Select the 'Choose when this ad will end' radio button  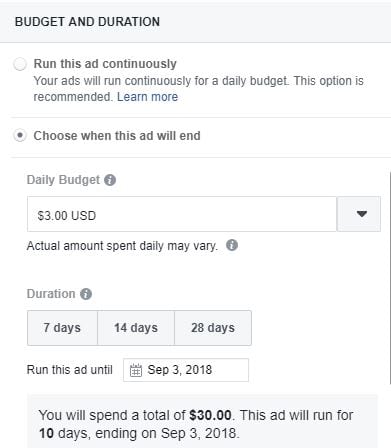[20, 136]
